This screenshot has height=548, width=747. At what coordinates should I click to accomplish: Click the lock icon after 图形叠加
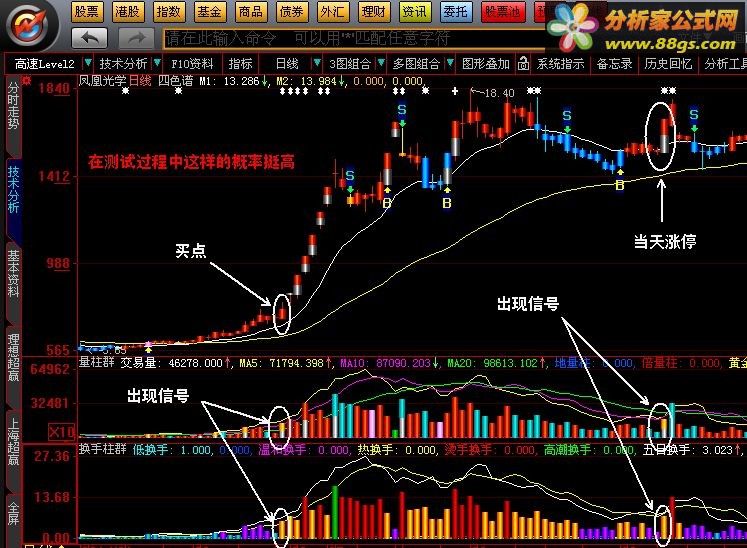[x=523, y=63]
